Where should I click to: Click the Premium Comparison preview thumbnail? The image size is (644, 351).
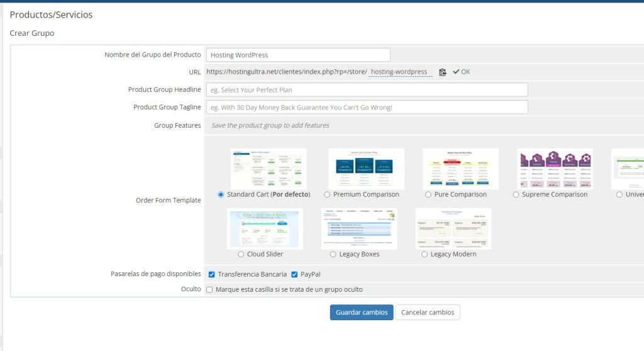(367, 169)
